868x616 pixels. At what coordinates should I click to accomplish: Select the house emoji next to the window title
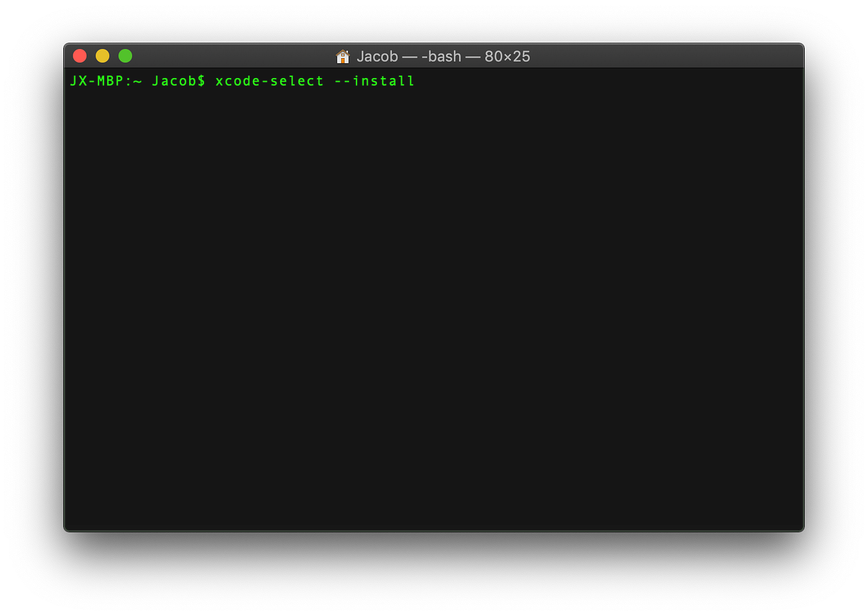tap(342, 56)
